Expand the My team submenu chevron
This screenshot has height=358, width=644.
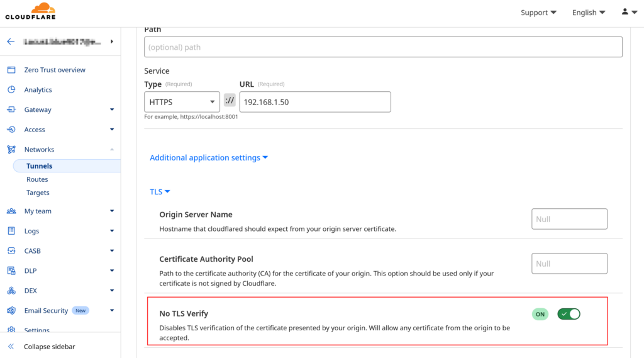[x=112, y=211]
